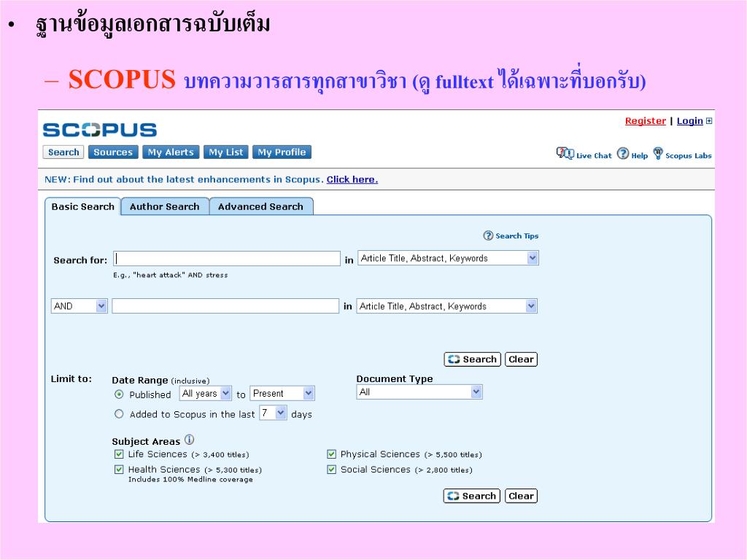Focus the second search term field
The width and height of the screenshot is (747, 560).
(x=225, y=306)
